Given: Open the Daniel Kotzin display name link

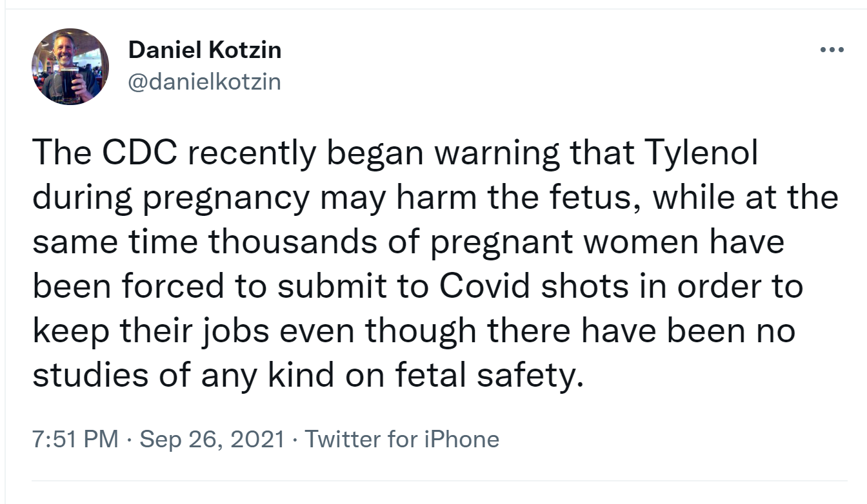Looking at the screenshot, I should point(205,50).
